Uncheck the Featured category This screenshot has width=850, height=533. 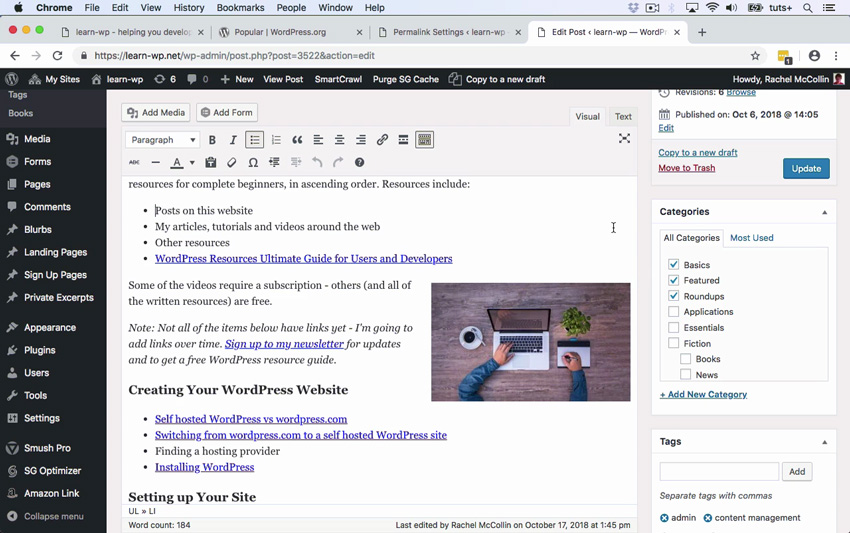(x=673, y=280)
